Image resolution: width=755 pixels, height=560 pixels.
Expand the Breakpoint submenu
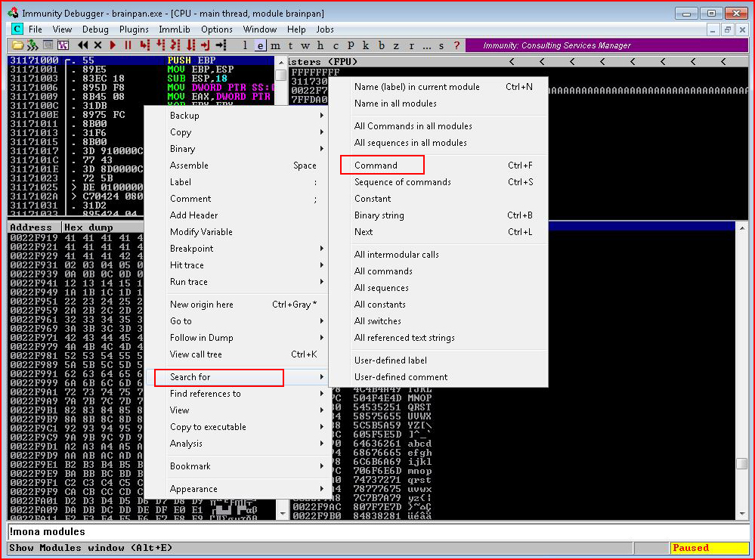click(x=246, y=249)
